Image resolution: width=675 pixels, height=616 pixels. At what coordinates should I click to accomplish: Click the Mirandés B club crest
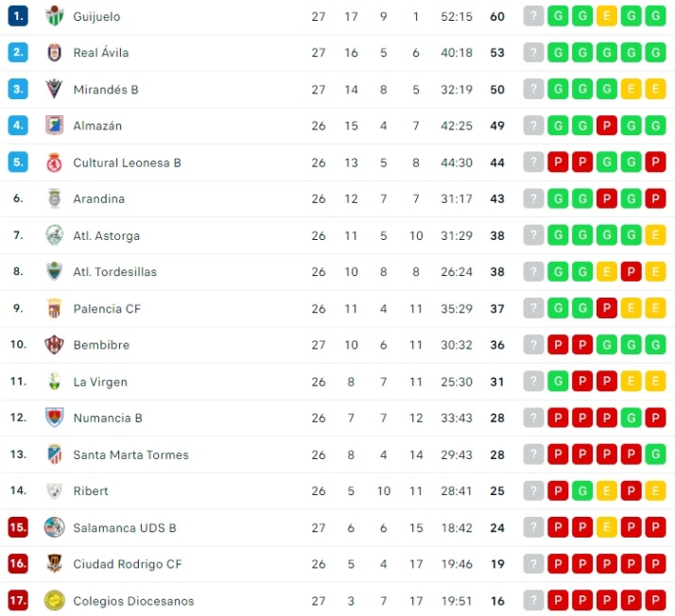click(55, 90)
